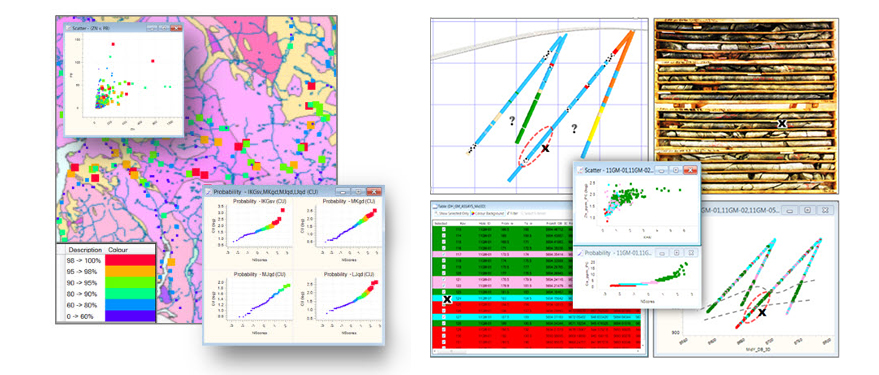The image size is (879, 375).
Task: Click the orange 95 -> 98% colour swatch
Action: 130,271
